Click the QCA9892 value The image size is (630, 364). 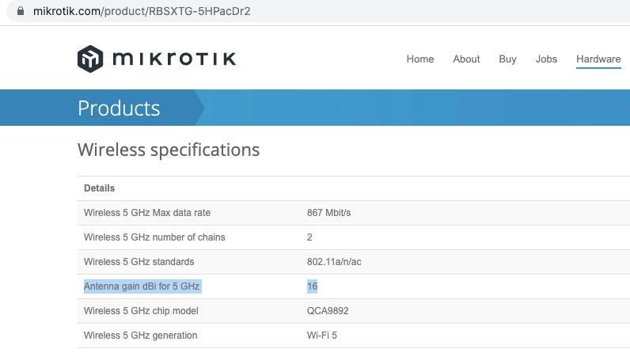pyautogui.click(x=328, y=310)
